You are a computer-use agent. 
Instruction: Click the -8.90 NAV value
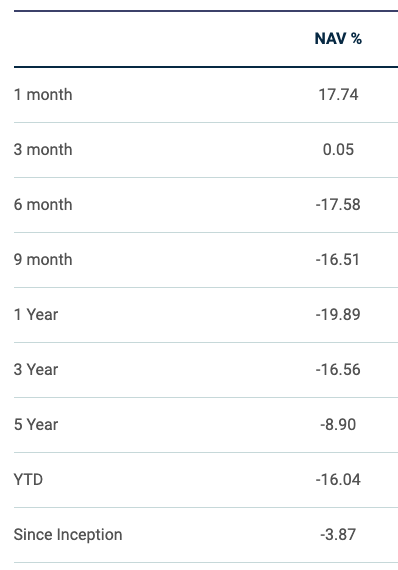click(x=338, y=424)
